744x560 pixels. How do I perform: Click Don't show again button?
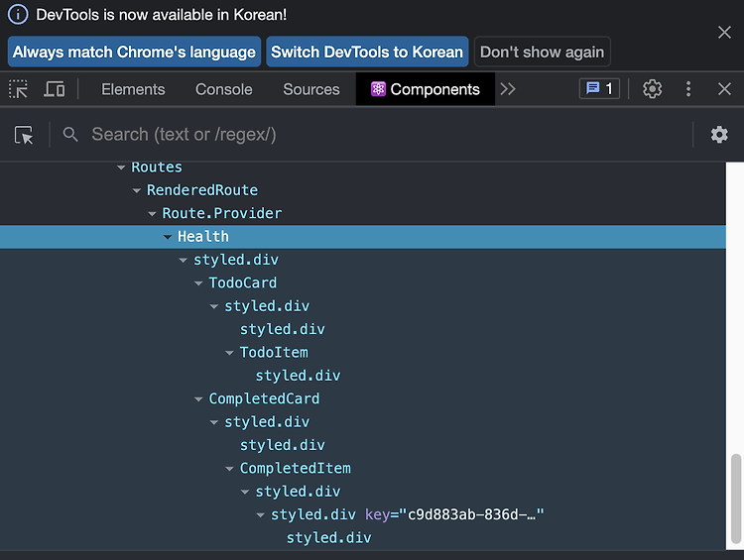click(542, 52)
